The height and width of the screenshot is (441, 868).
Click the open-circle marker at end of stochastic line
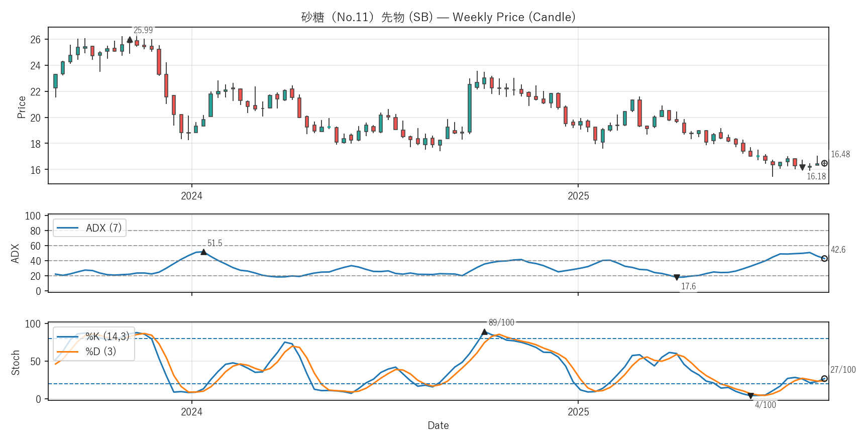[824, 379]
